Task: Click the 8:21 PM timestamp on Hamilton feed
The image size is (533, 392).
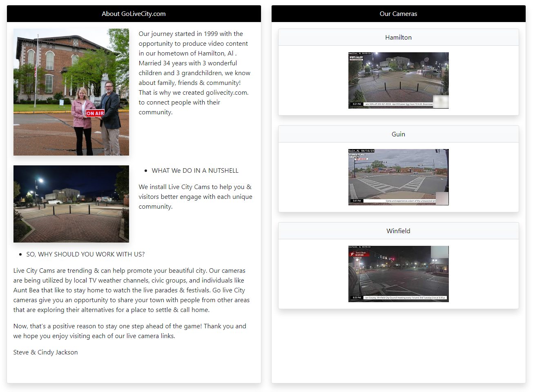Action: (357, 104)
